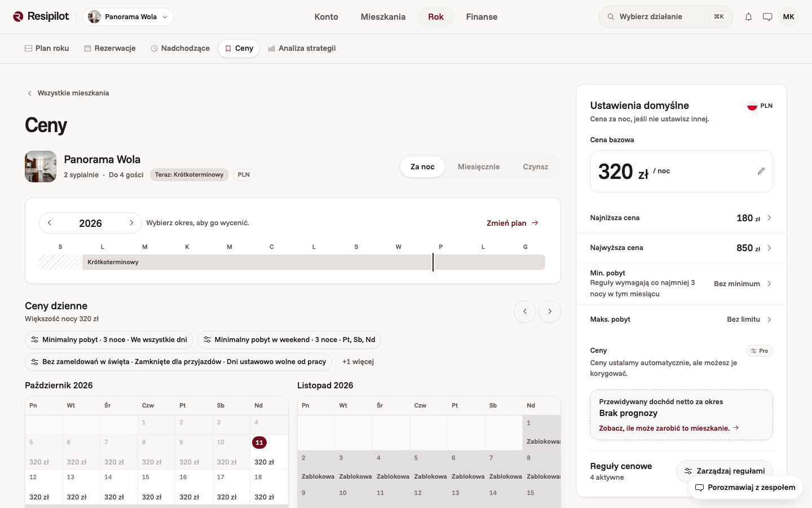Open the notifications bell
The height and width of the screenshot is (508, 812).
coord(748,17)
